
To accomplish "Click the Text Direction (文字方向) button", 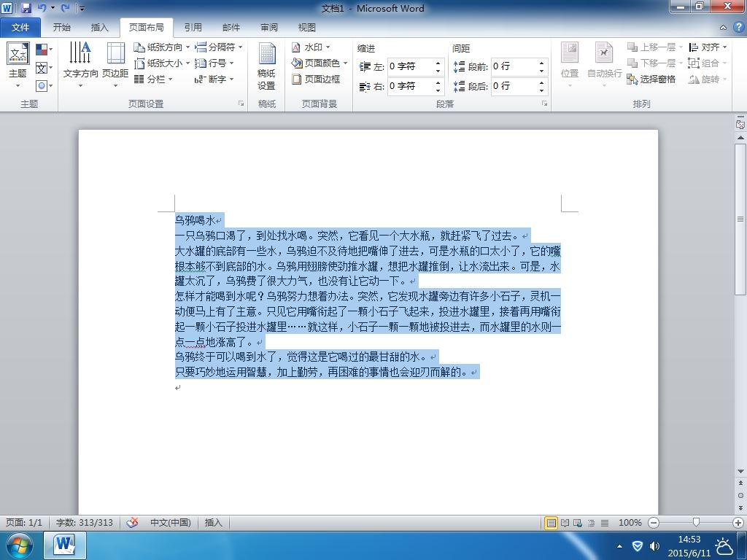I will 80,66.
